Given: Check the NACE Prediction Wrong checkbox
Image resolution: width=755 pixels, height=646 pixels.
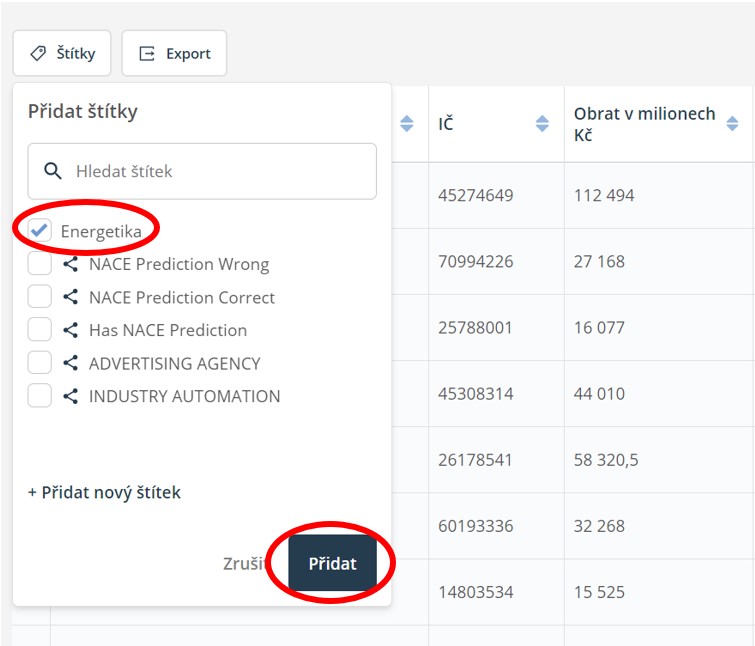Looking at the screenshot, I should click(39, 263).
